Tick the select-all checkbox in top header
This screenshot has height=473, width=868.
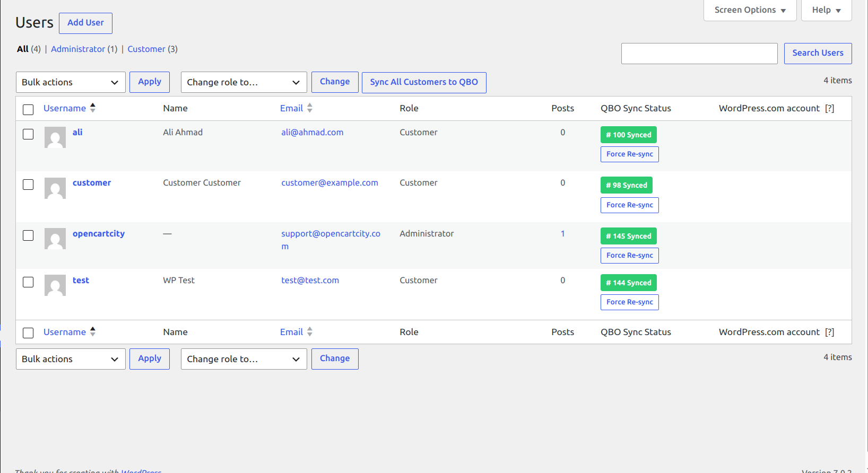(28, 109)
